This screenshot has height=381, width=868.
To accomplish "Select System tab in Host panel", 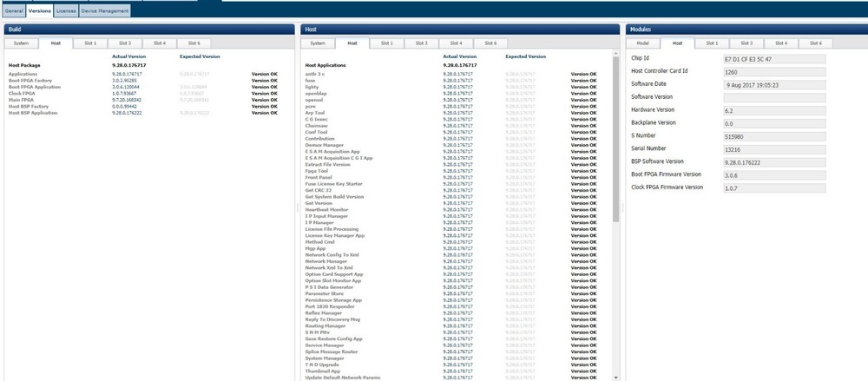I will click(x=318, y=43).
